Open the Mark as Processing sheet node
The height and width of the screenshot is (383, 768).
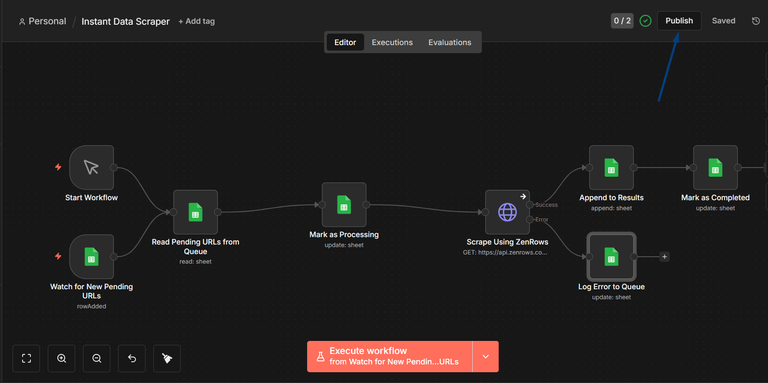(344, 205)
